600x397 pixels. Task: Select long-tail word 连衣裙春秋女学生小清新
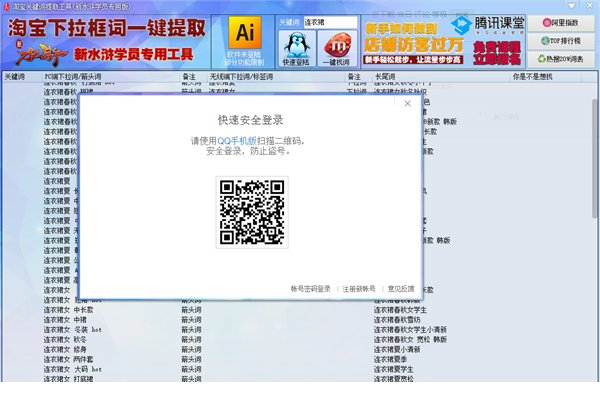point(410,330)
